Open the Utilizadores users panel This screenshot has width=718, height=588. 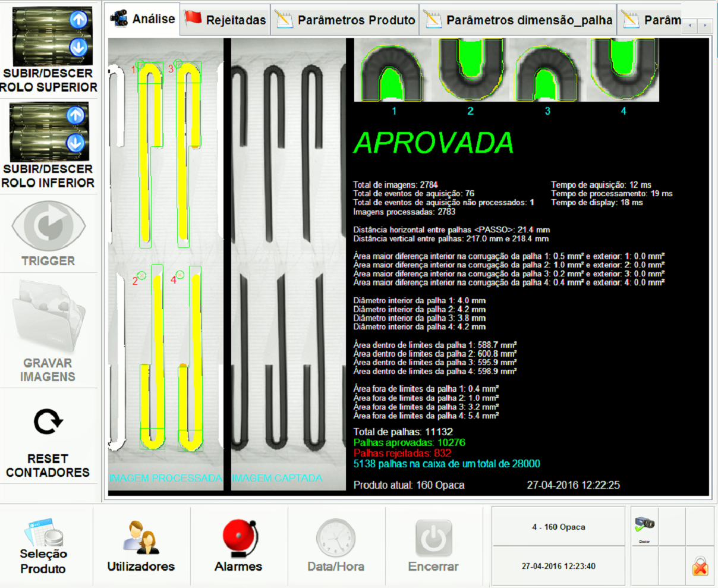141,545
